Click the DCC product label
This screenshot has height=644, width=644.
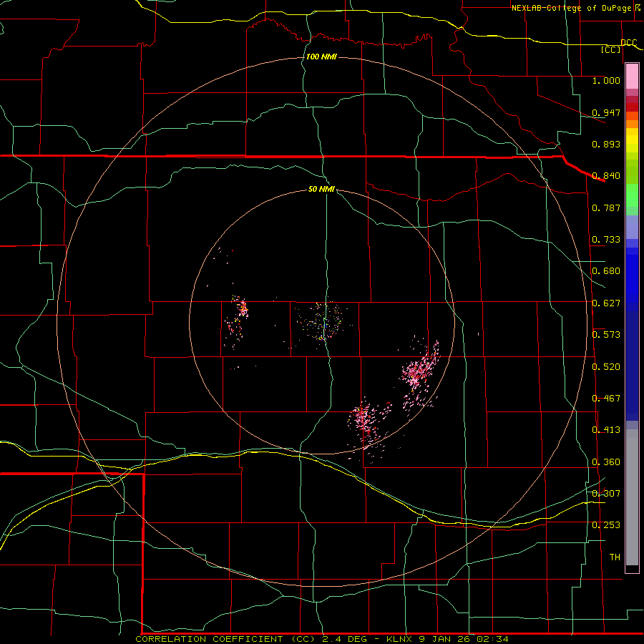coord(628,43)
